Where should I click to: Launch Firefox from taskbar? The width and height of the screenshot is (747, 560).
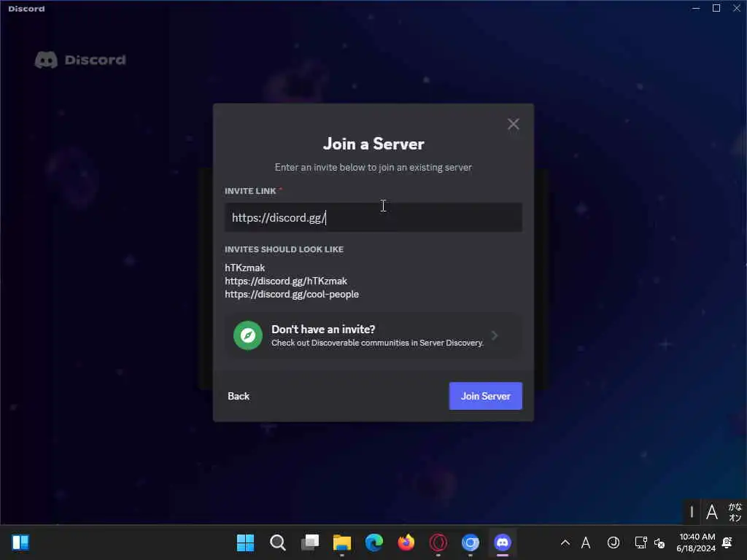(406, 542)
